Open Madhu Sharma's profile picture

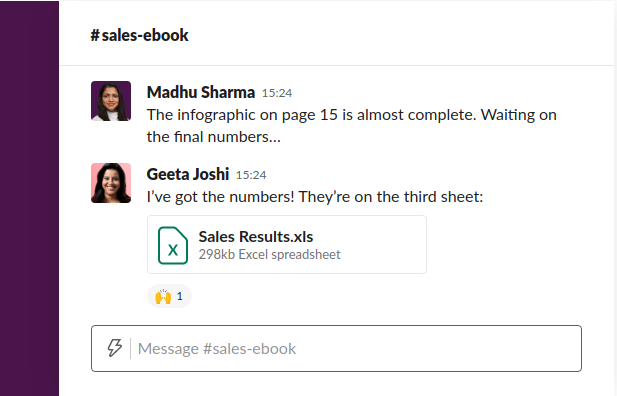111,101
